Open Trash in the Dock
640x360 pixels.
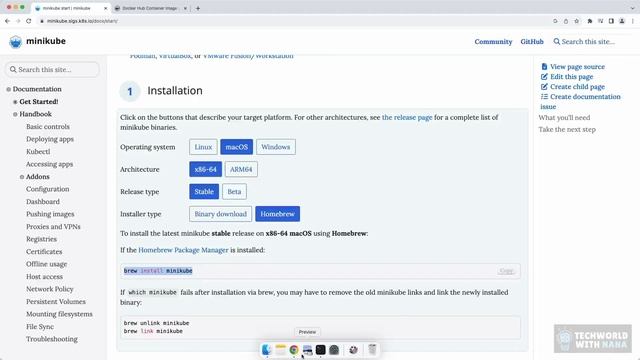coord(372,349)
